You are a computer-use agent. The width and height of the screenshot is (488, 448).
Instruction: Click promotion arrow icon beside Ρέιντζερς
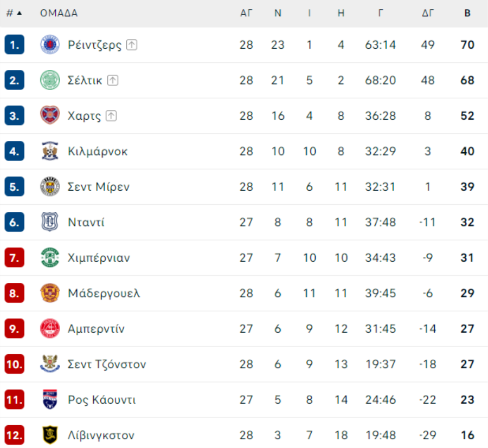coord(132,45)
